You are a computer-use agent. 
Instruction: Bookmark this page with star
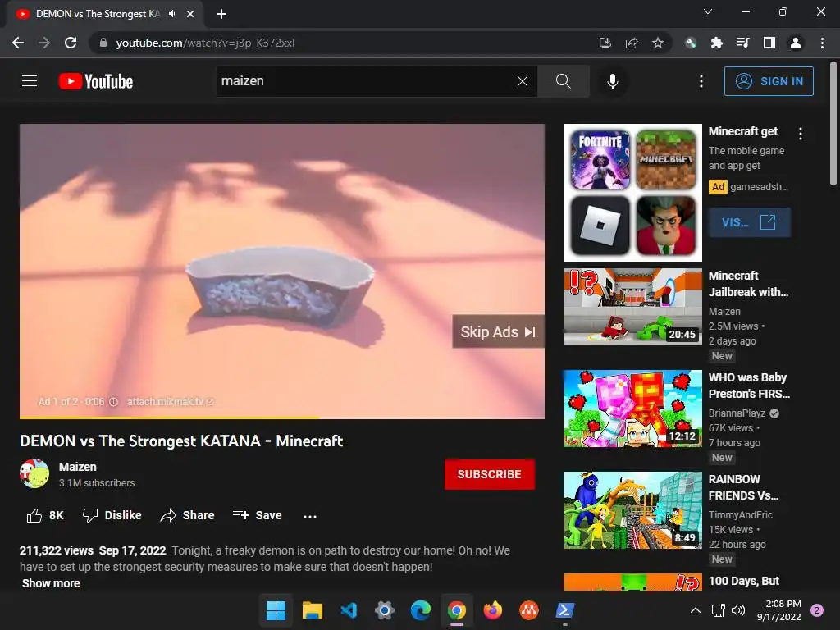pos(658,43)
